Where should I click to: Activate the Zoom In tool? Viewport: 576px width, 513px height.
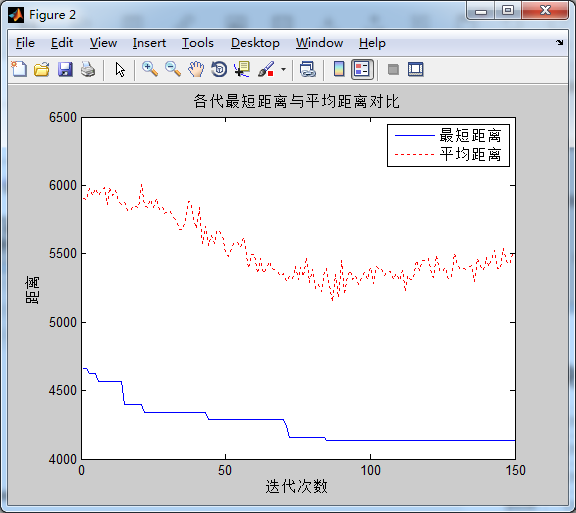point(150,69)
